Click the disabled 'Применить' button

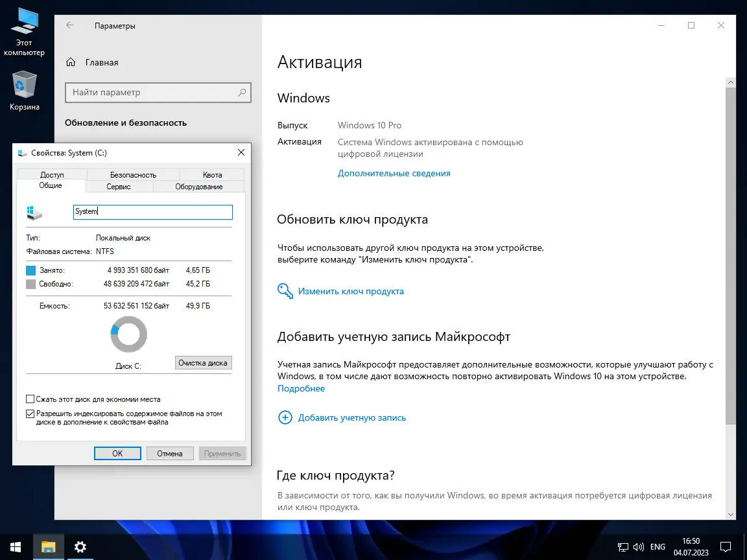pos(222,453)
